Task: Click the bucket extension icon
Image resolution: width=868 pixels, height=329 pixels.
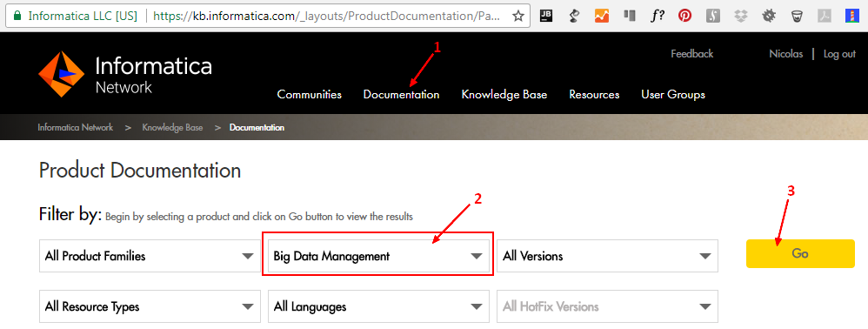Action: click(797, 16)
